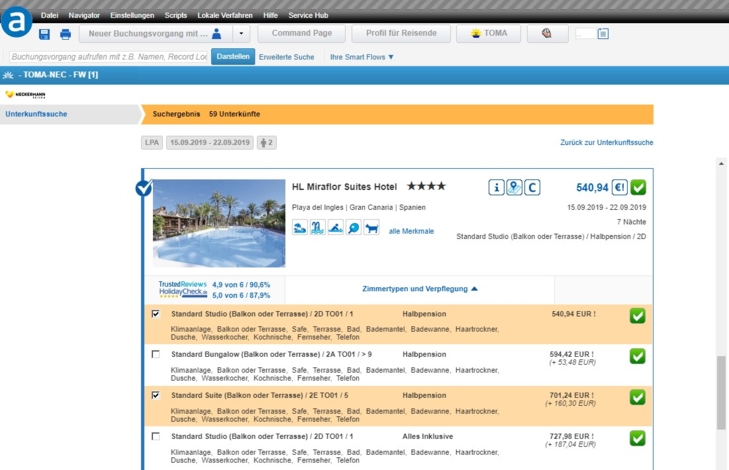729x470 pixels.
Task: Open the HL Miraflor pool photo
Action: [x=219, y=223]
